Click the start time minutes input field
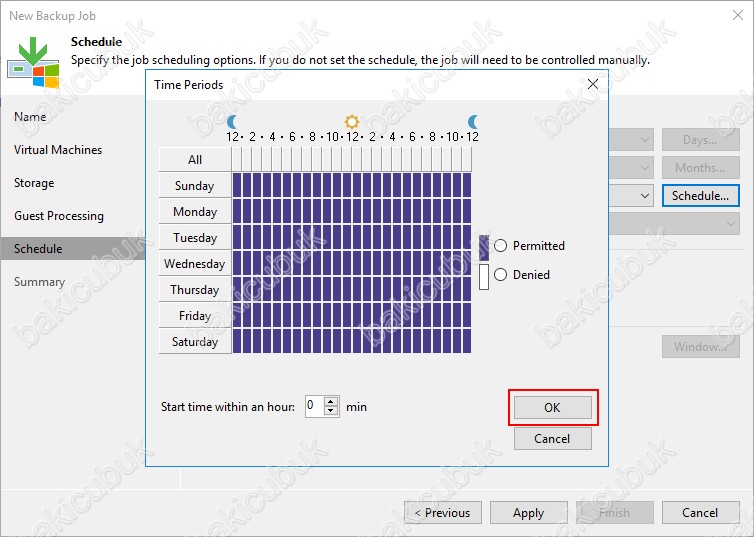The width and height of the screenshot is (754, 537). tap(315, 407)
